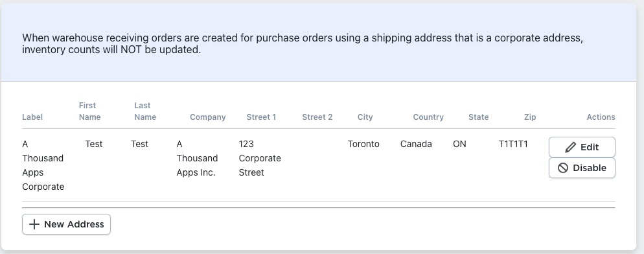Edit the A Thousand Apps Corporate address
Screen dimensions: 644x254
(582, 147)
